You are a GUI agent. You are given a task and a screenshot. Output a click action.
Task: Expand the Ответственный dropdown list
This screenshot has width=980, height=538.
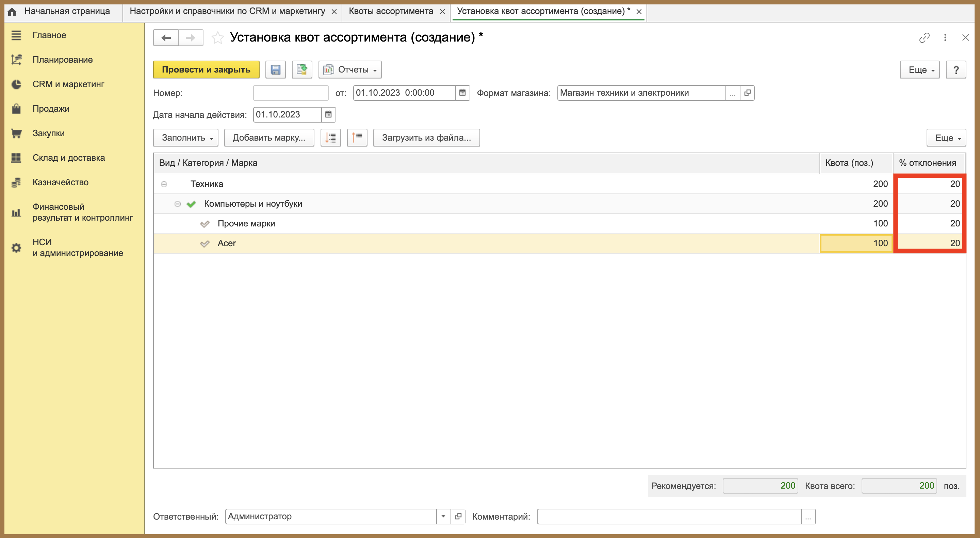[x=443, y=517]
